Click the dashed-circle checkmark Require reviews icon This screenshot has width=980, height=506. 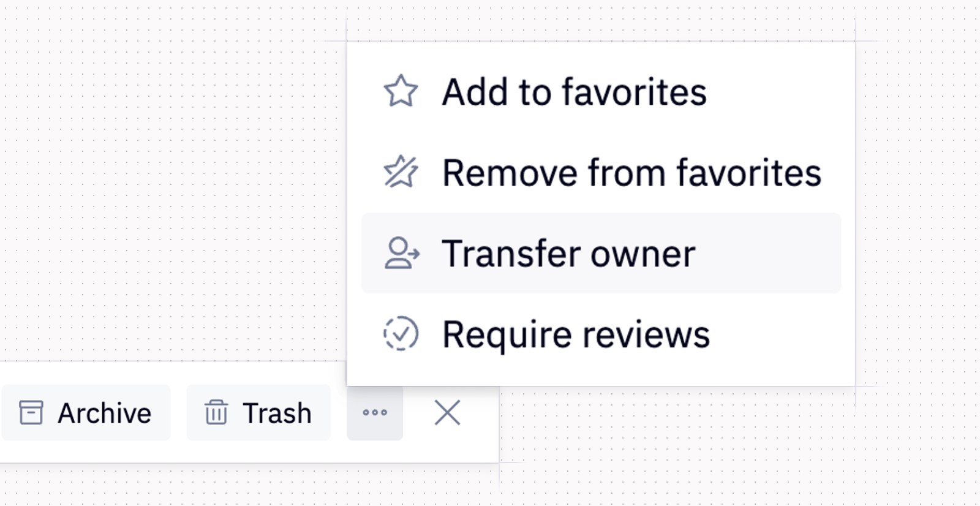pyautogui.click(x=401, y=334)
